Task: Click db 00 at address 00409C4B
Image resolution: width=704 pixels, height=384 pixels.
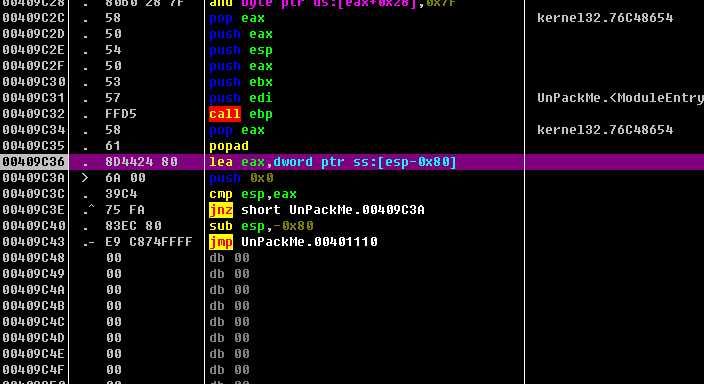Action: (x=229, y=306)
